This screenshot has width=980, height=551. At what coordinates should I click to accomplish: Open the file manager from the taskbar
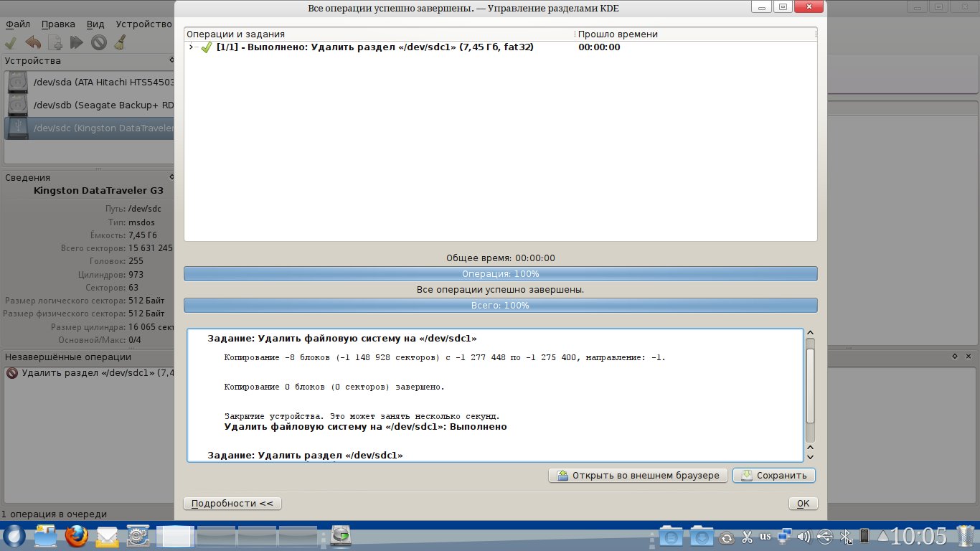[x=45, y=536]
